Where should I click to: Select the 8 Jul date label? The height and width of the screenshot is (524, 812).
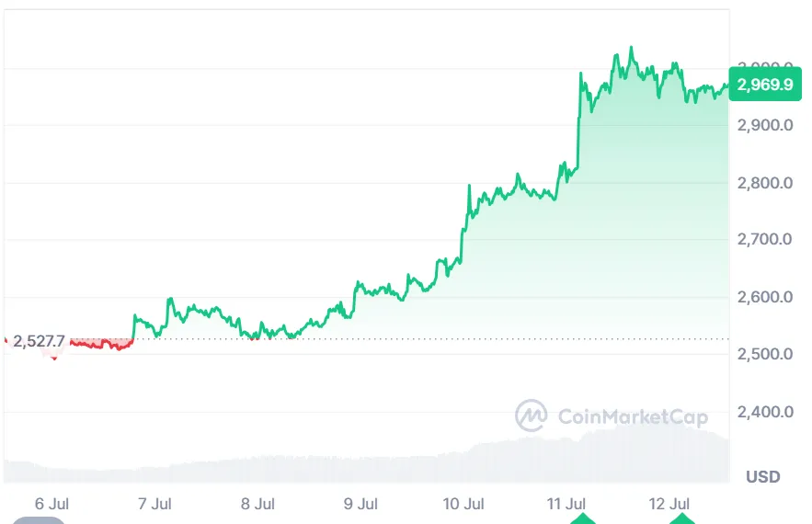coord(257,504)
